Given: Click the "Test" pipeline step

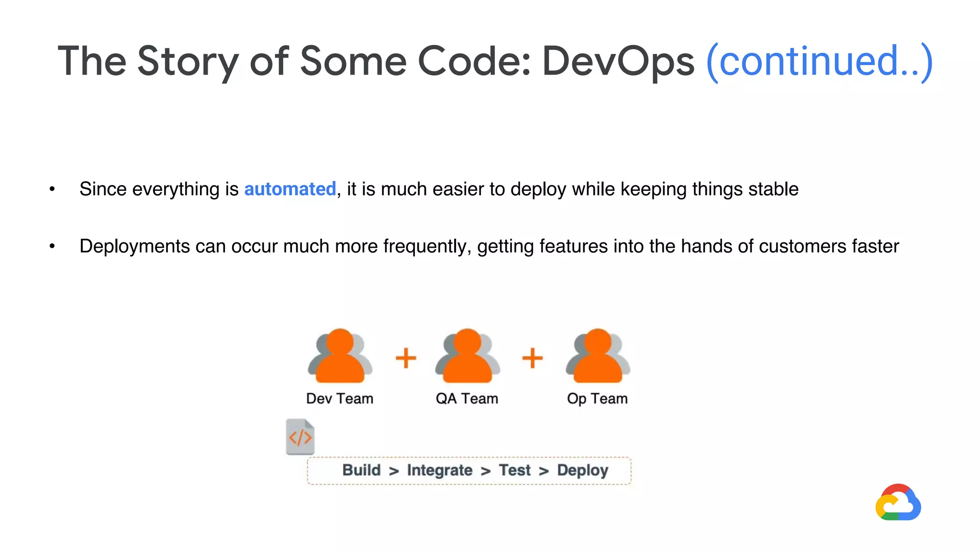Looking at the screenshot, I should point(515,470).
